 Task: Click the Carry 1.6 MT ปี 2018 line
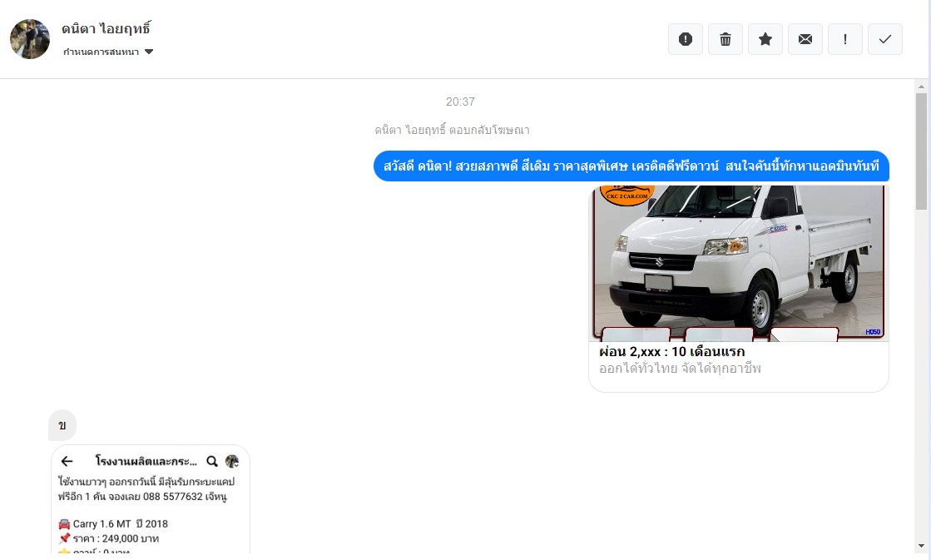tap(113, 523)
